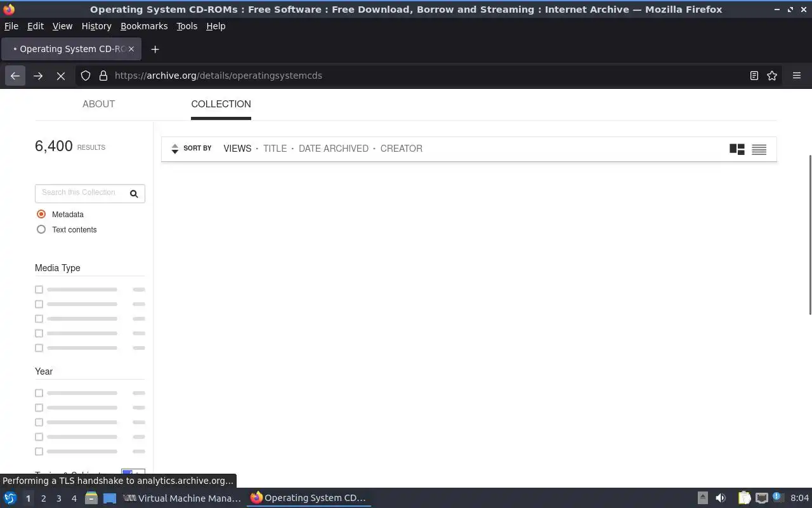Switch to the ABOUT tab
The image size is (812, 508).
(x=99, y=104)
